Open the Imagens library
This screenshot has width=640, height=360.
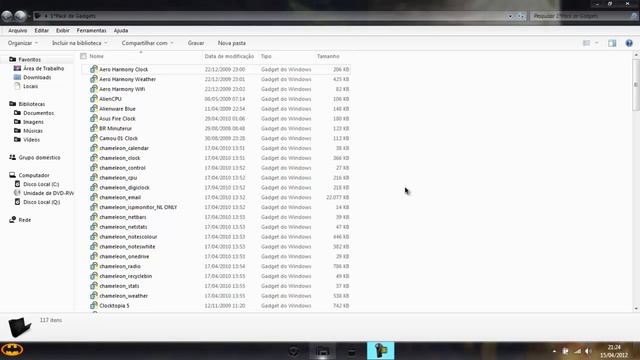(x=33, y=122)
